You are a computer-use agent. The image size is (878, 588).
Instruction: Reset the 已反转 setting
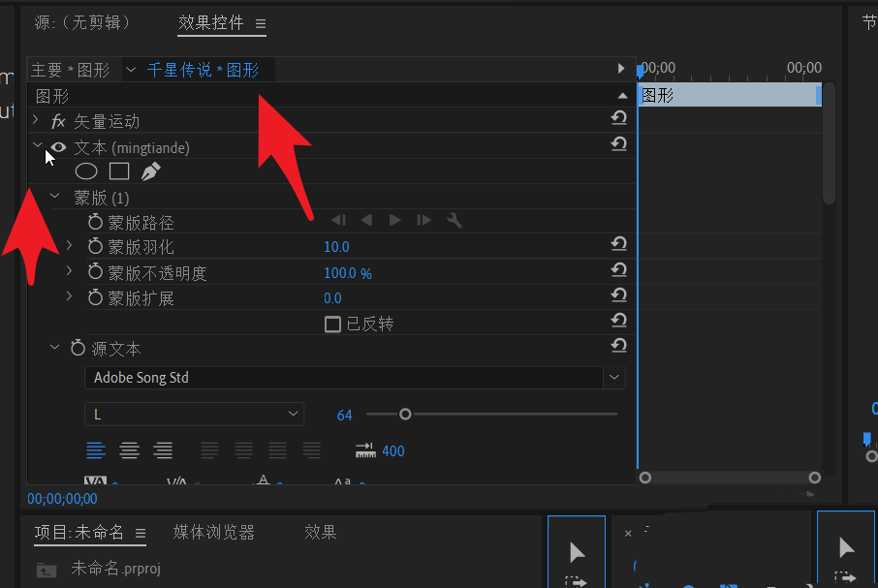(x=618, y=321)
